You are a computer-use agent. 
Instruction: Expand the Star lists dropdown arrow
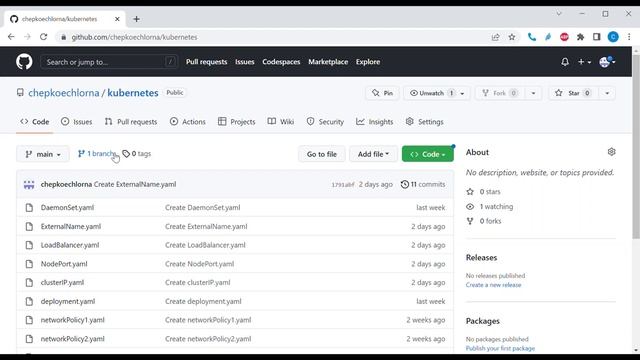coord(607,93)
